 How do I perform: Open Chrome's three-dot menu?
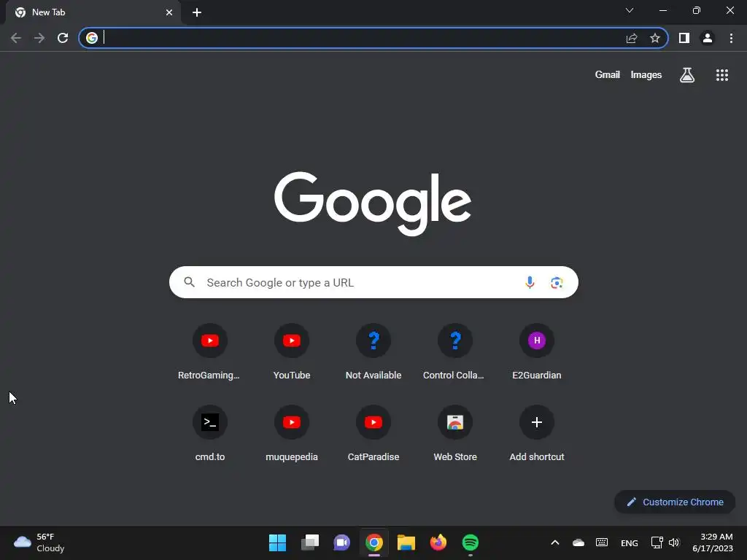(x=731, y=38)
